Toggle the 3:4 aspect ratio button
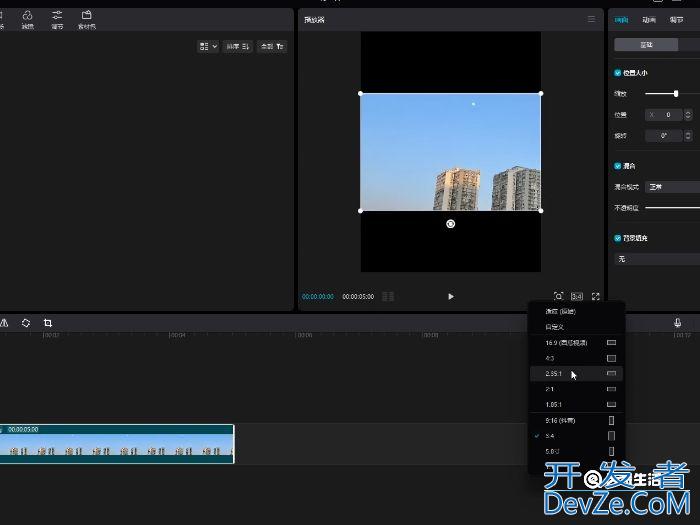700x525 pixels. coord(577,296)
